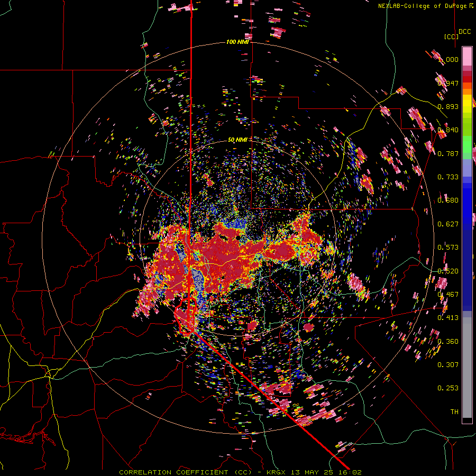Click the CORRELATION COEFFICIENT (CC) footer title
Image resolution: width=476 pixels, height=476 pixels.
click(x=186, y=472)
